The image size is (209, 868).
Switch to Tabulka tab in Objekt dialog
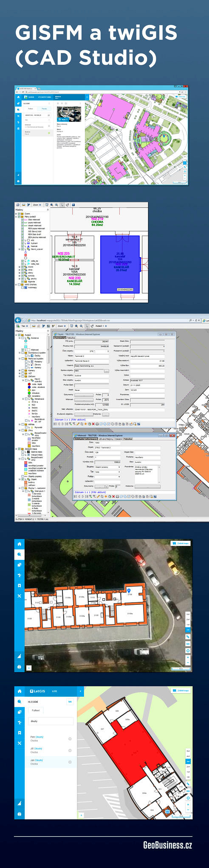pos(71,338)
